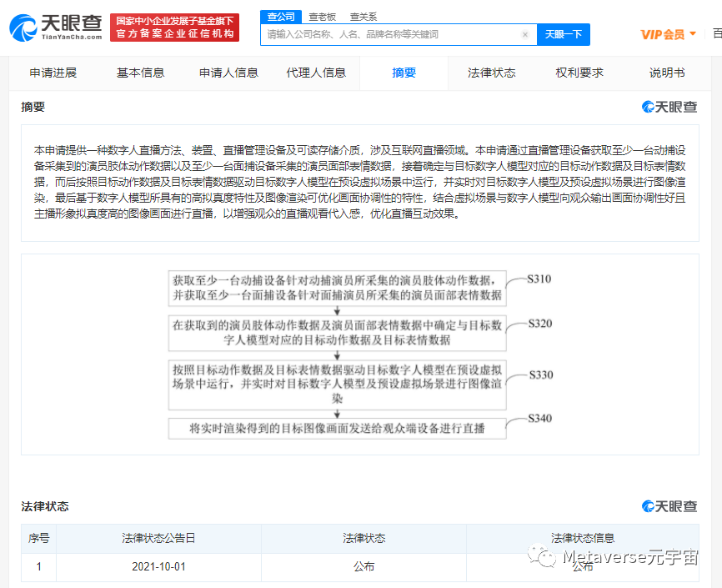
Task: Click the 法律状态 column header in table
Action: pos(364,538)
